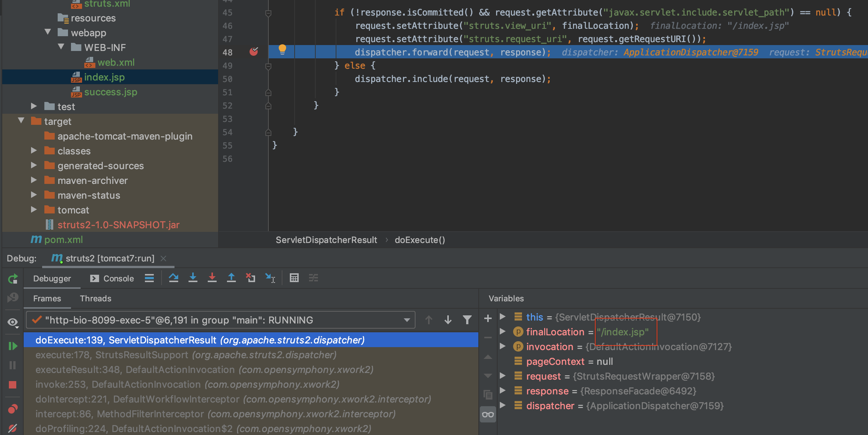The height and width of the screenshot is (435, 868).
Task: Select the Threads tab
Action: click(95, 298)
